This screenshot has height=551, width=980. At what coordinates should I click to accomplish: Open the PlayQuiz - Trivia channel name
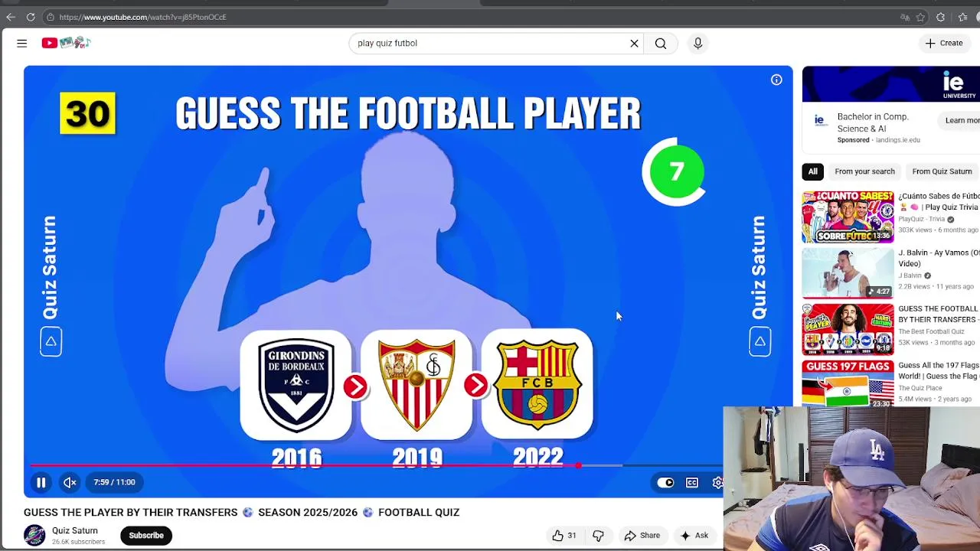922,219
